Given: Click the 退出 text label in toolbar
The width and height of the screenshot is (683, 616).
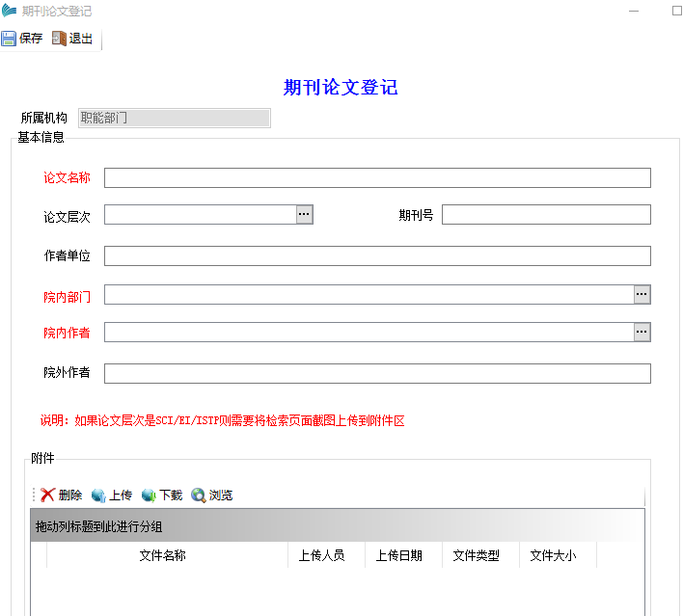Looking at the screenshot, I should coord(81,39).
